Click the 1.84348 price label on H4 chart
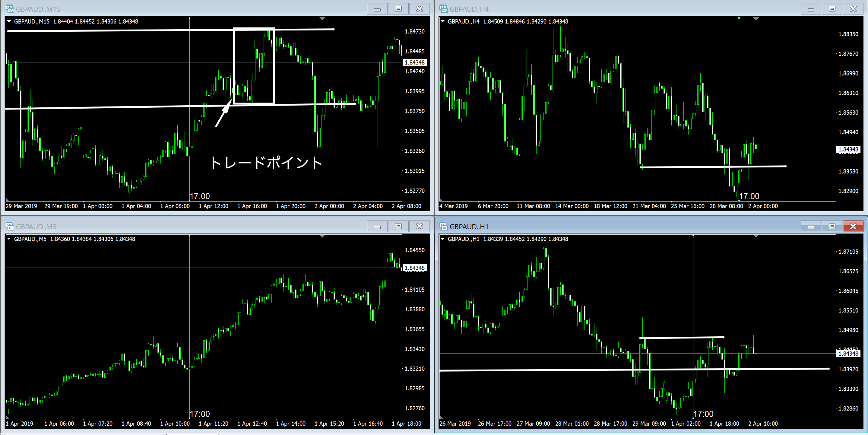The width and height of the screenshot is (868, 435). pos(848,149)
